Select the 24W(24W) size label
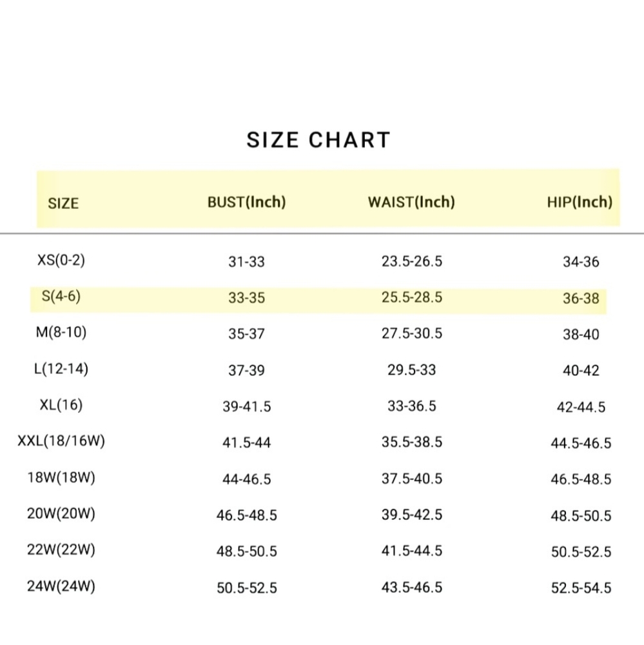The height and width of the screenshot is (645, 644). [x=61, y=586]
